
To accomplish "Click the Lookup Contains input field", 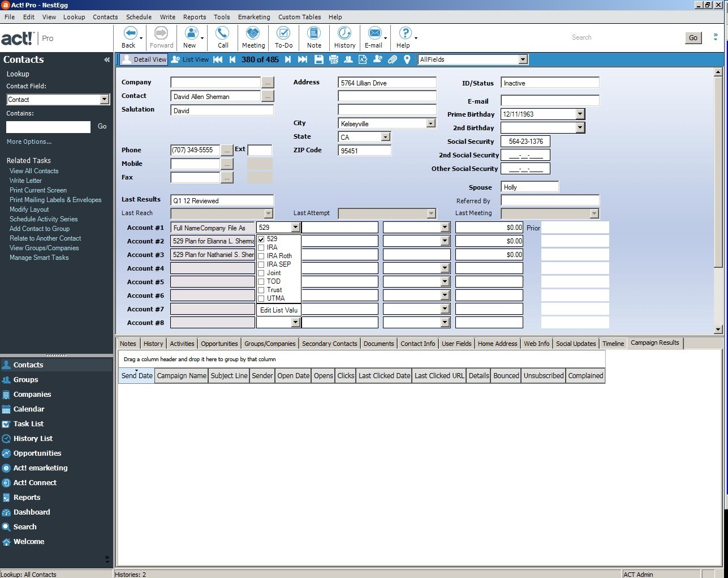I will 48,127.
